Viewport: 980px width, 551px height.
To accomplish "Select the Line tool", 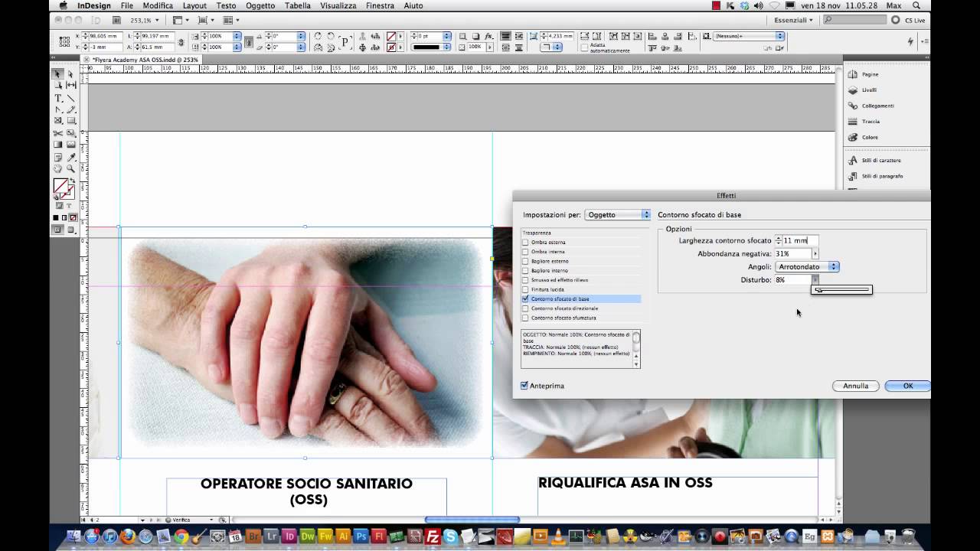I will (x=71, y=98).
